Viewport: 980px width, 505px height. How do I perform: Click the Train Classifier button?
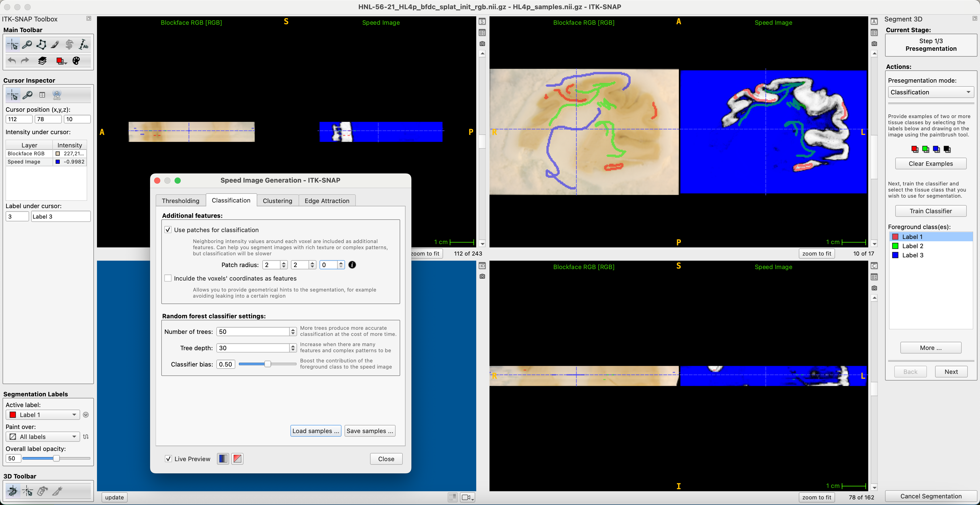point(931,211)
